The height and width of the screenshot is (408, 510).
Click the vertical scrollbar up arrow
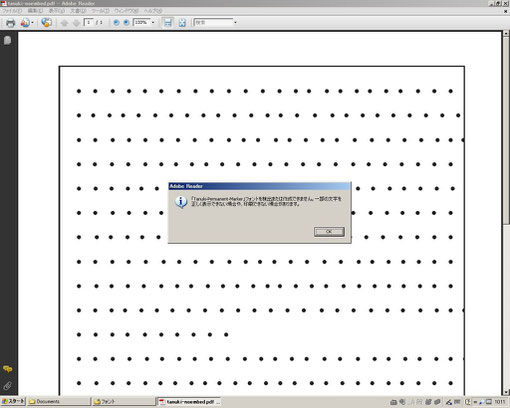(506, 33)
